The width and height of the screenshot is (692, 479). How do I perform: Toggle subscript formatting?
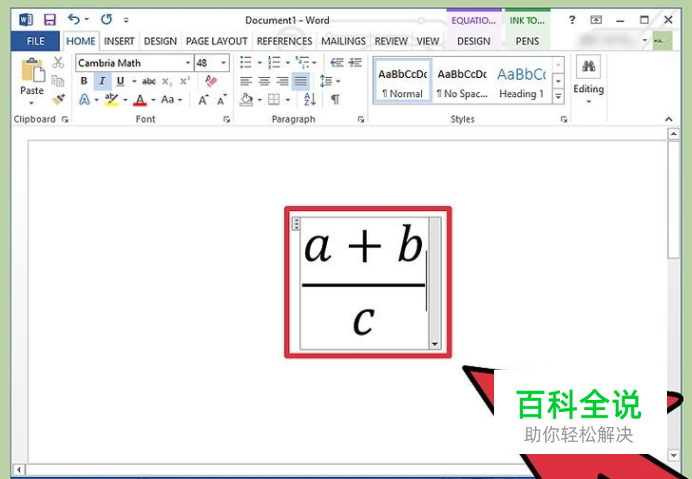(167, 82)
